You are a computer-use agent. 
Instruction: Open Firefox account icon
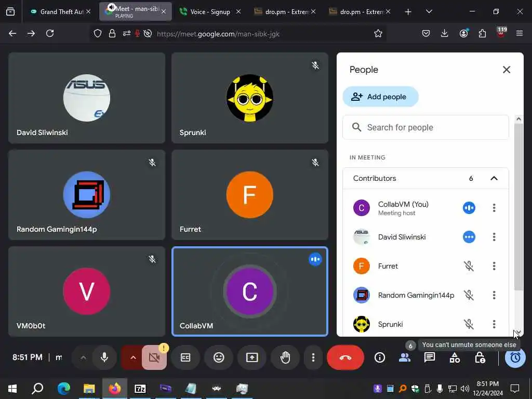pos(463,33)
